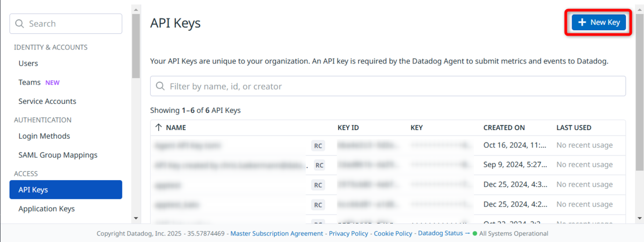The image size is (644, 242).
Task: Open the Datadog Status link
Action: click(440, 233)
